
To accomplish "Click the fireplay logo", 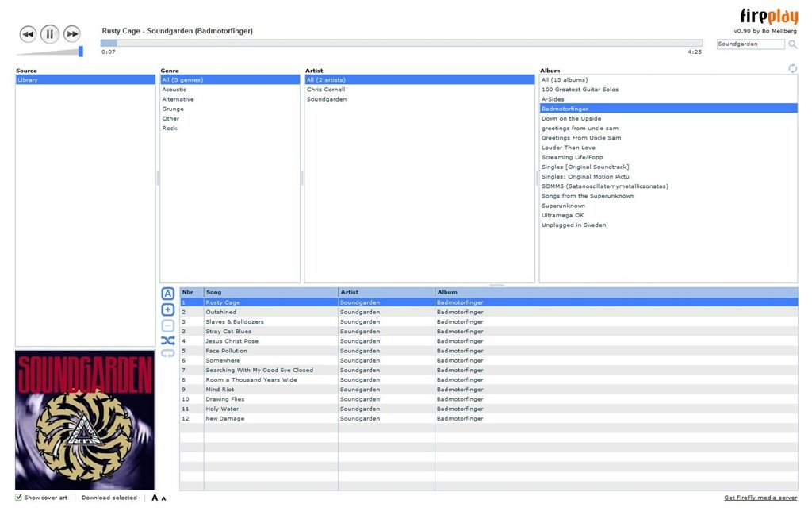I will pos(769,17).
